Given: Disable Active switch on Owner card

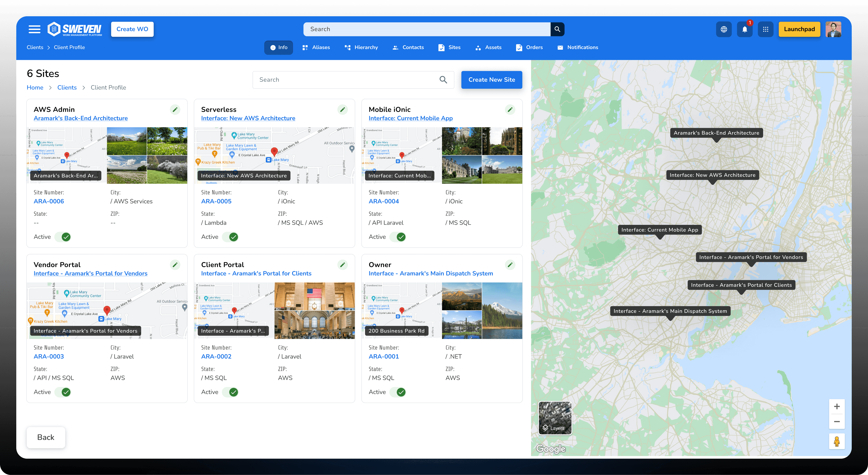Looking at the screenshot, I should coord(398,392).
